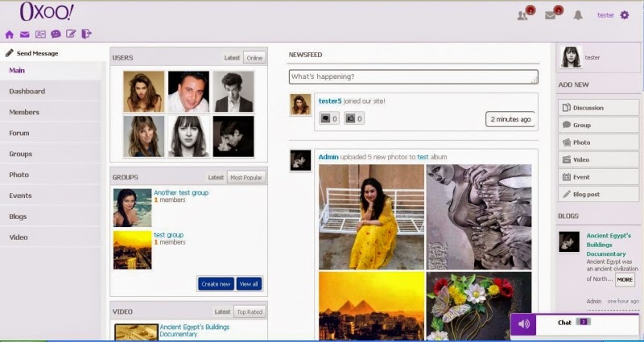This screenshot has height=342, width=644.
Task: Open Members in the left sidebar
Action: point(24,112)
